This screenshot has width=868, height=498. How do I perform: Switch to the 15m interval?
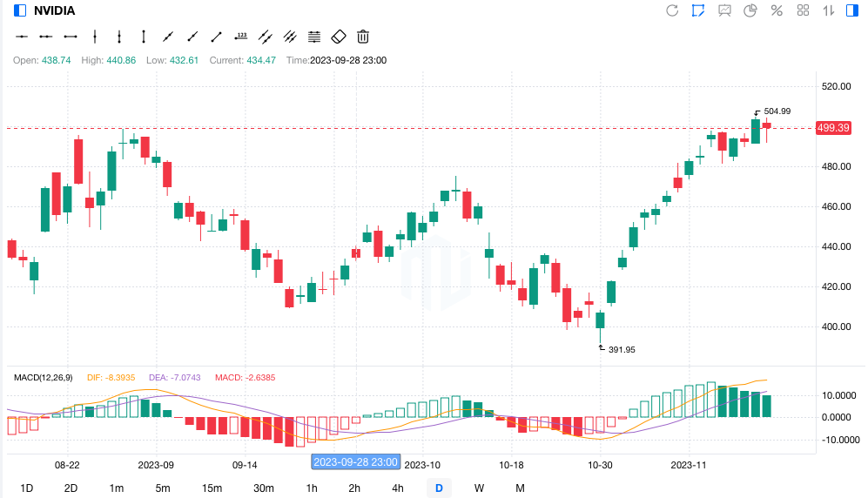[212, 488]
